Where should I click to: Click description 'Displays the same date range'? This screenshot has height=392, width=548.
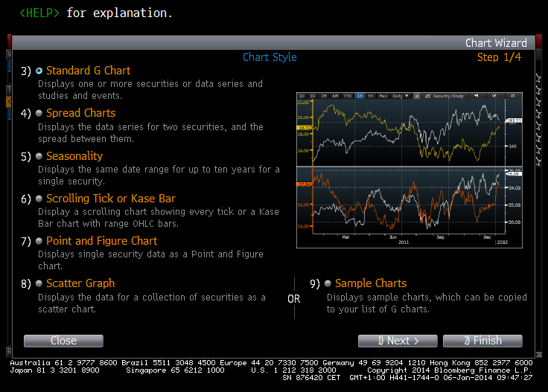tap(159, 176)
